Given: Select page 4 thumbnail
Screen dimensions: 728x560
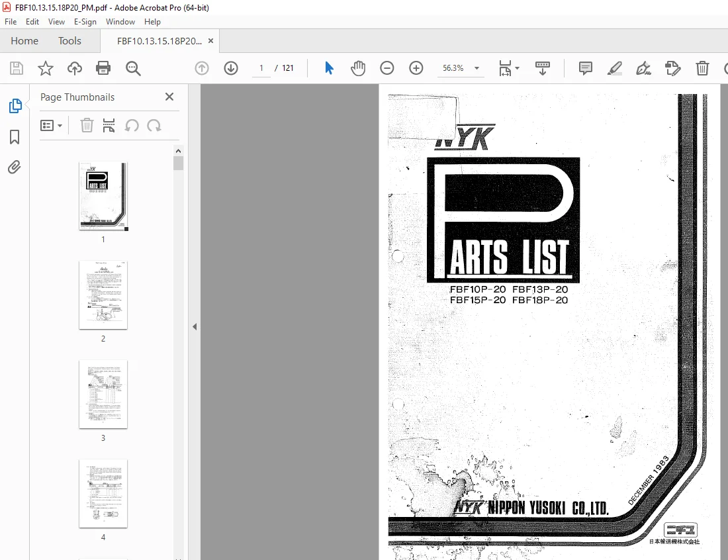Looking at the screenshot, I should (103, 494).
